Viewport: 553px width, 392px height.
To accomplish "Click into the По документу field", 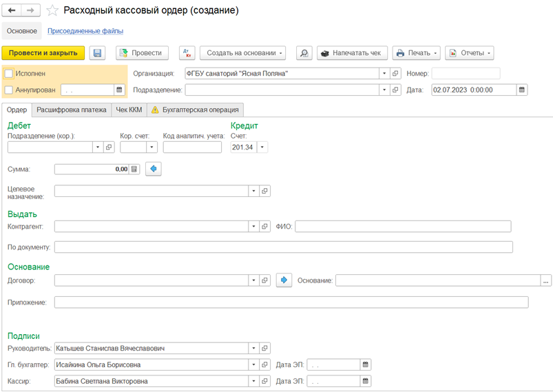I will coord(284,247).
